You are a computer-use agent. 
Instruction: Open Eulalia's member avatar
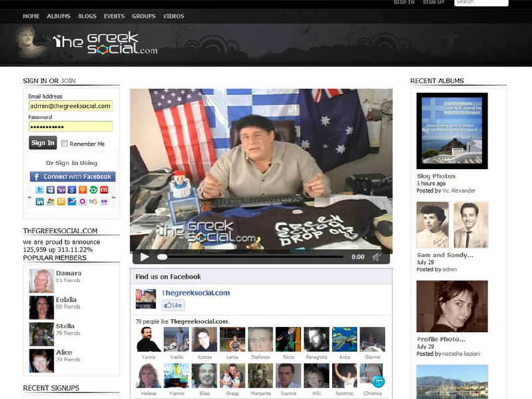[x=41, y=307]
